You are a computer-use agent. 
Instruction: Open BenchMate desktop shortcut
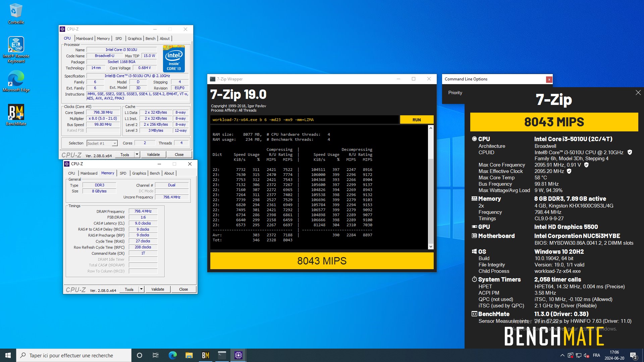click(x=16, y=115)
